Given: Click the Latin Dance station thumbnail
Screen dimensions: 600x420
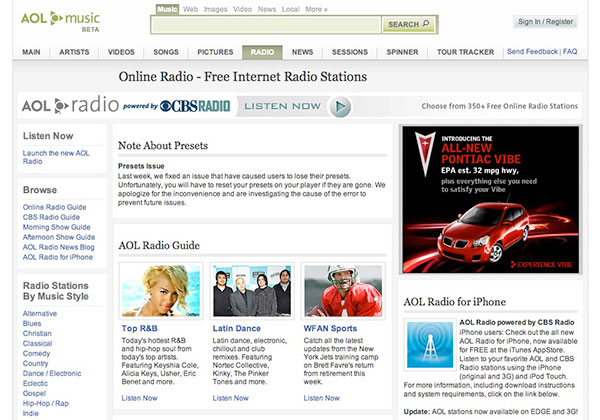Looking at the screenshot, I should tap(252, 291).
